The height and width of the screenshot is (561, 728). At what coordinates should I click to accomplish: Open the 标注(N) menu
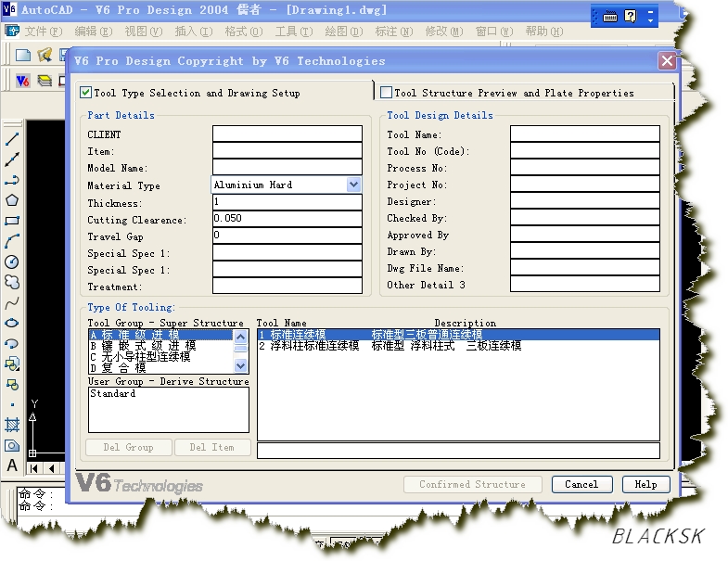point(394,32)
